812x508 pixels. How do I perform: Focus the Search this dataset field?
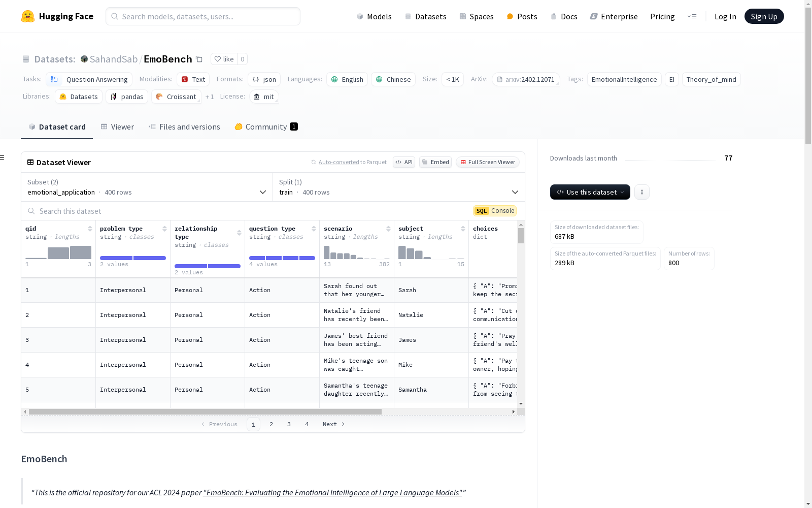click(247, 211)
